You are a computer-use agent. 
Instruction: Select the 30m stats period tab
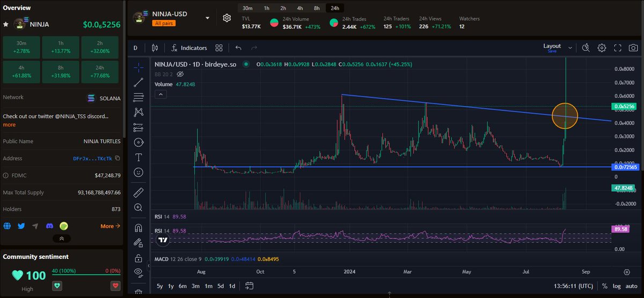247,8
